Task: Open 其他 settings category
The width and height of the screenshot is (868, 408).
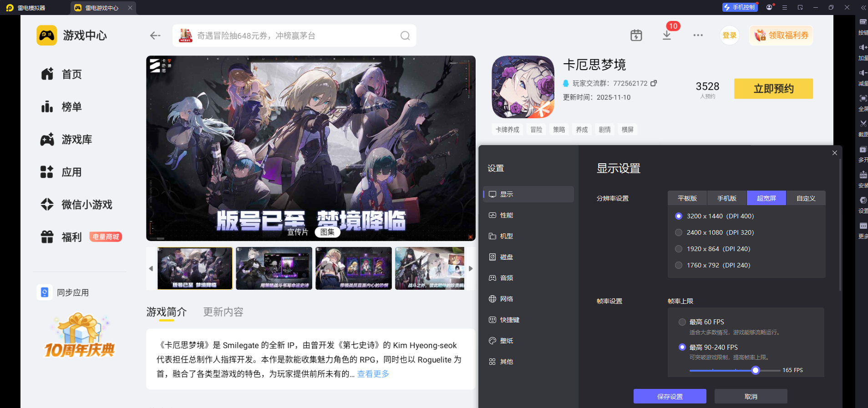Action: point(528,362)
